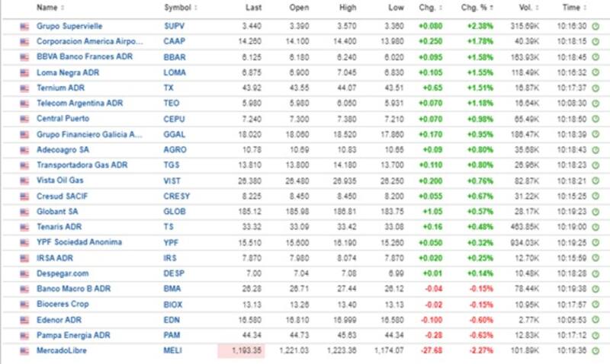Click the clock icon in the YPF Sociedad Anonima row
Image resolution: width=610 pixels, height=364 pixels.
point(596,242)
